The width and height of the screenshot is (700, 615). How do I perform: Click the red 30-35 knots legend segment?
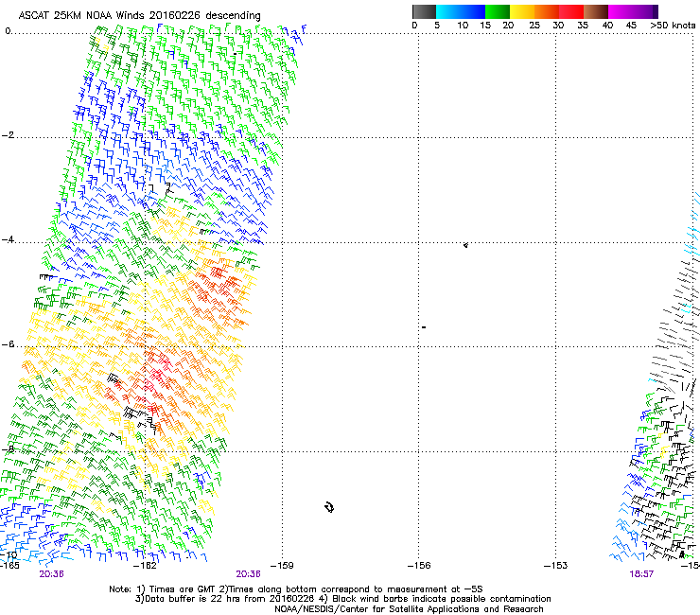(x=571, y=11)
